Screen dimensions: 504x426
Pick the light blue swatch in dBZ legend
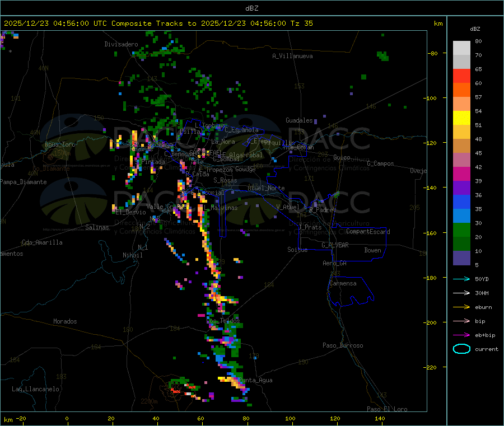pyautogui.click(x=461, y=216)
